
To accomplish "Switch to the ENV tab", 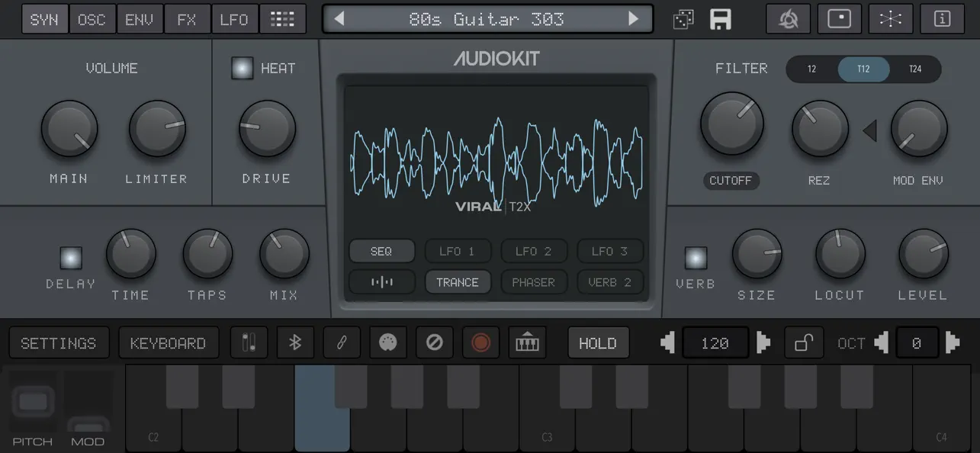I will [x=140, y=20].
